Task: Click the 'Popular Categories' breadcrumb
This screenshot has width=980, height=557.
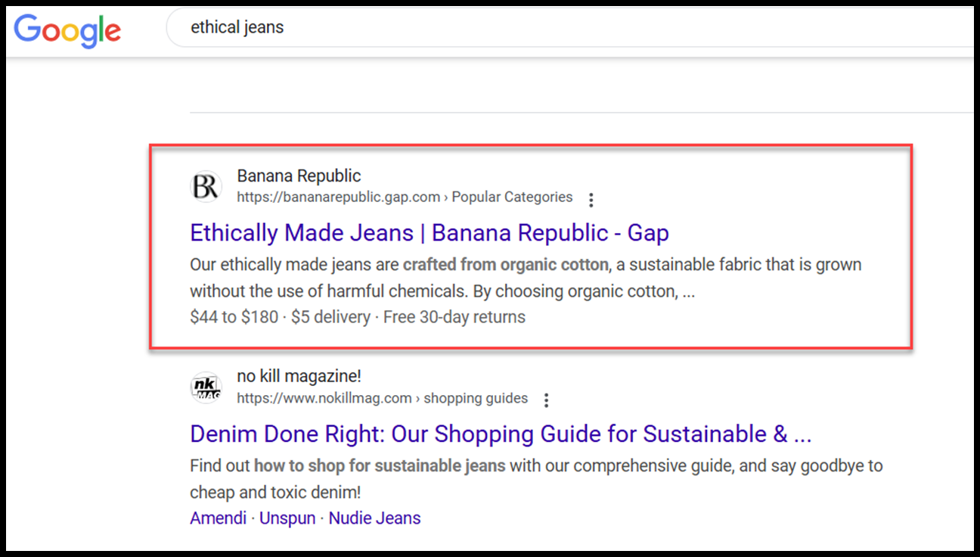Action: pyautogui.click(x=512, y=198)
